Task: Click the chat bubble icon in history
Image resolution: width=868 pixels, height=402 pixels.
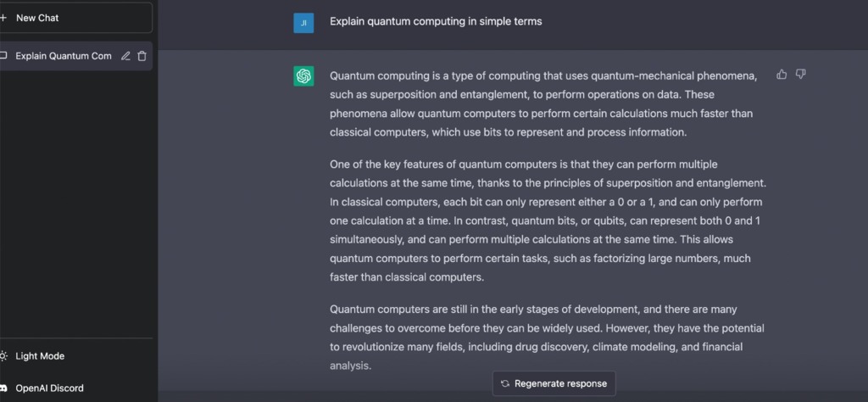Action: pyautogui.click(x=3, y=56)
